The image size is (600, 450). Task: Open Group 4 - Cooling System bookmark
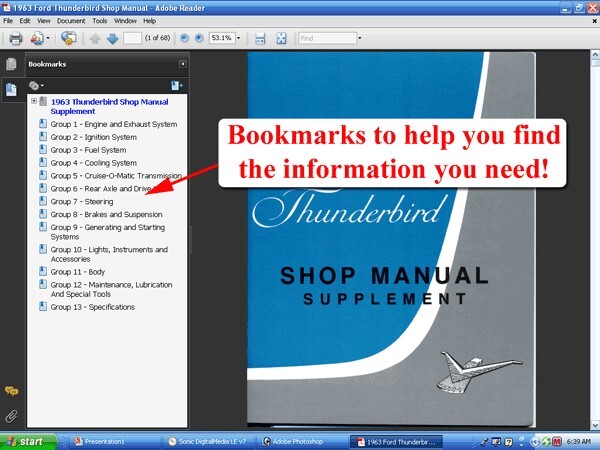[x=93, y=163]
